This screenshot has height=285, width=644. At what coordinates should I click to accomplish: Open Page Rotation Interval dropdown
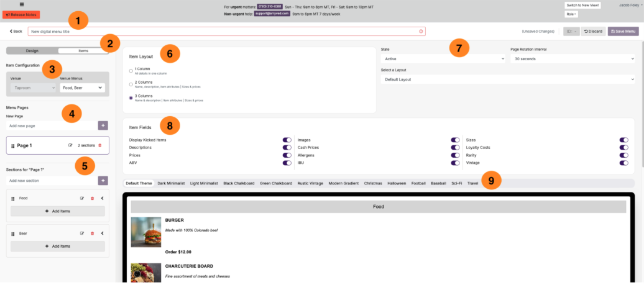click(572, 59)
